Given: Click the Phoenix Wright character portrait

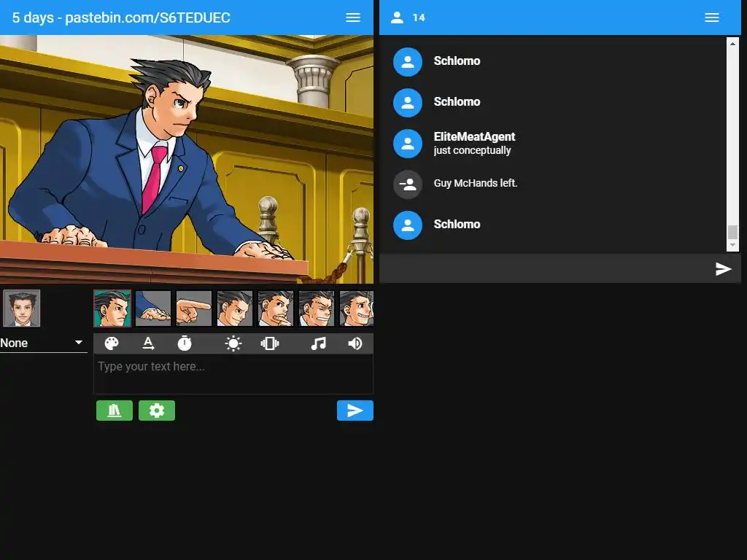Looking at the screenshot, I should point(21,308).
